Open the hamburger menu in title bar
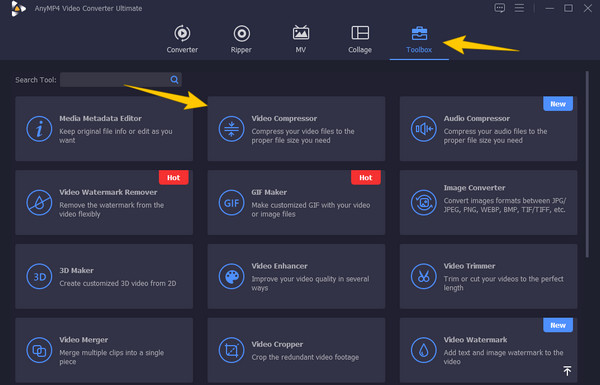The image size is (600, 385). (519, 8)
